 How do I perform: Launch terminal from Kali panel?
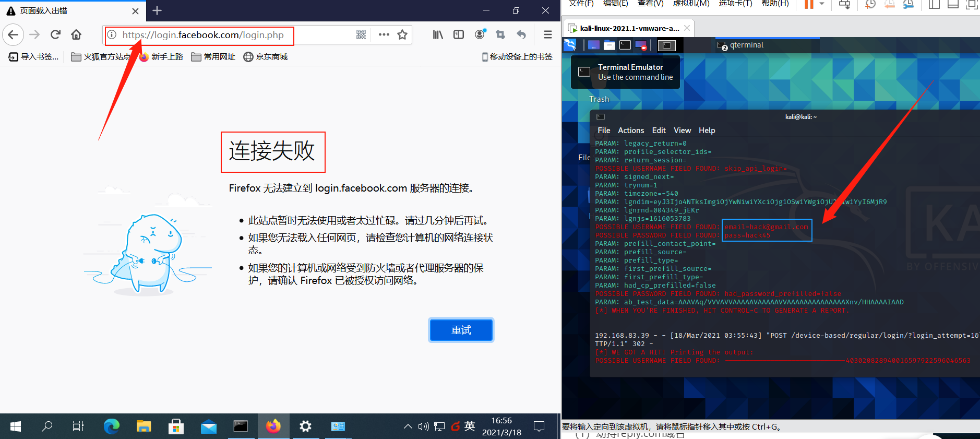[625, 45]
